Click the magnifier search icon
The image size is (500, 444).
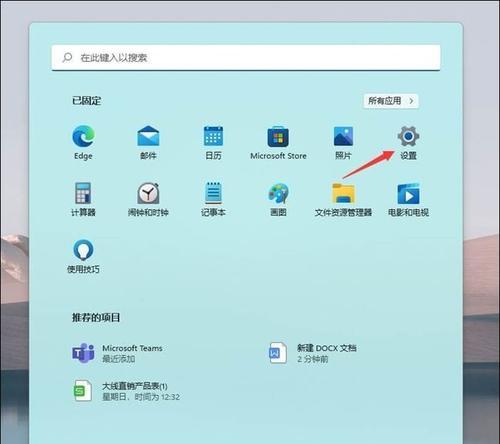click(x=67, y=58)
